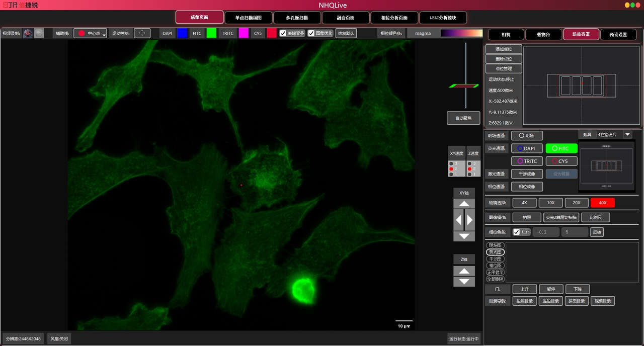The image size is (644, 346).
Task: Switch to the 多孔板扫描 tab
Action: 296,18
